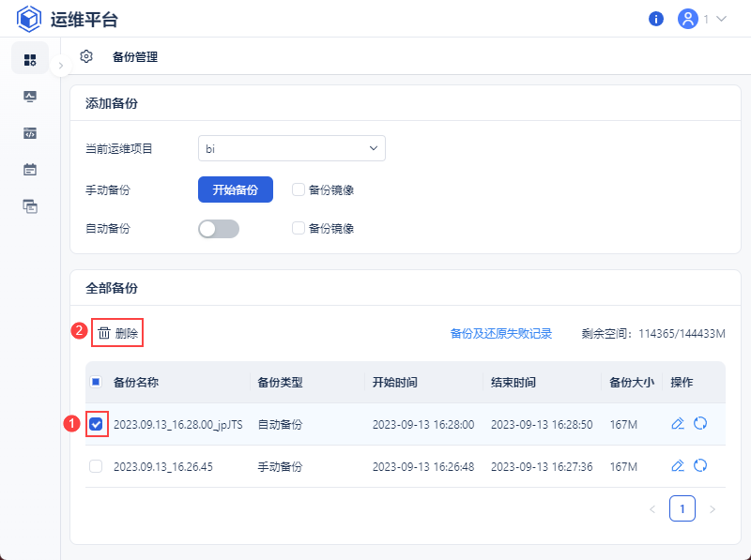Open the blue info icon in header
751x560 pixels.
pyautogui.click(x=655, y=19)
